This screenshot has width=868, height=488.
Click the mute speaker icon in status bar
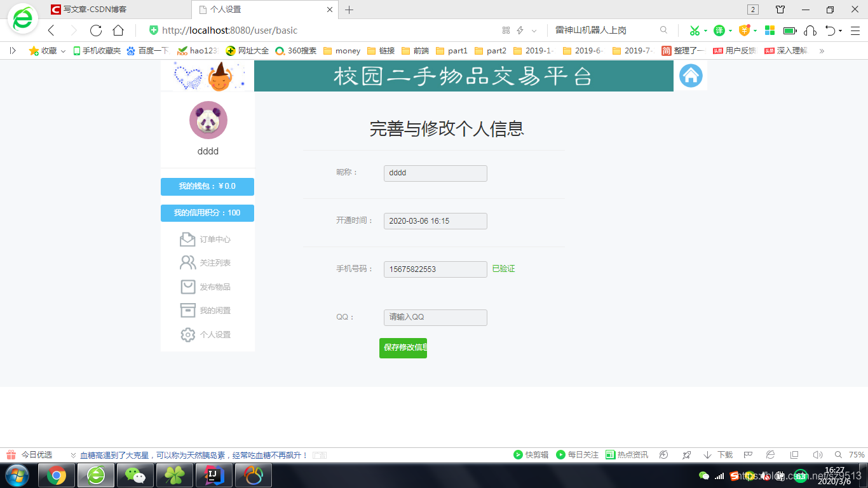point(818,454)
